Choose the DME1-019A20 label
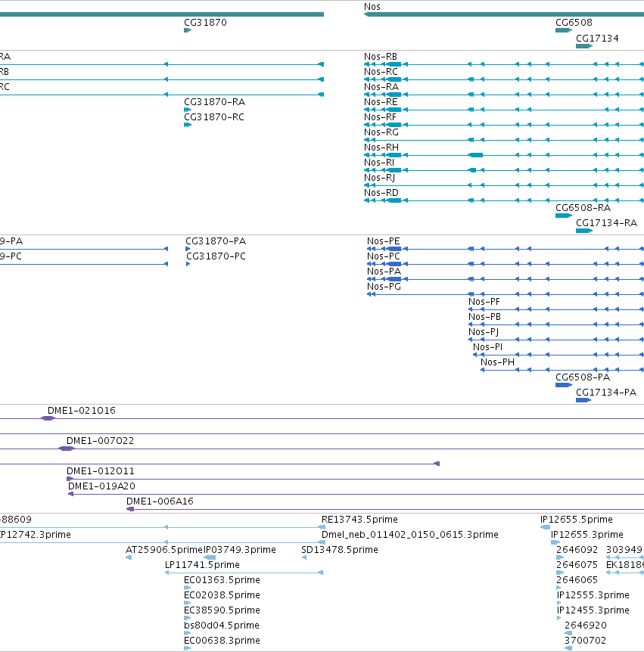This screenshot has width=644, height=652. [x=101, y=486]
